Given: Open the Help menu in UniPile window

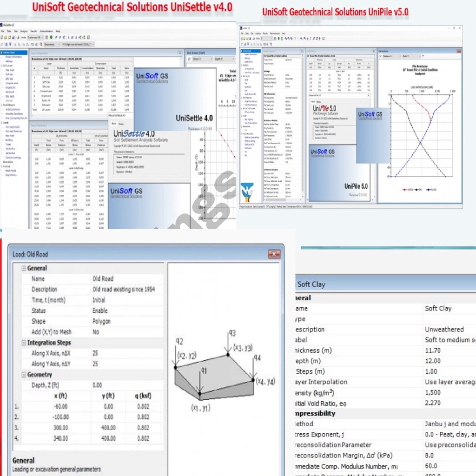Looking at the screenshot, I should coord(284,33).
